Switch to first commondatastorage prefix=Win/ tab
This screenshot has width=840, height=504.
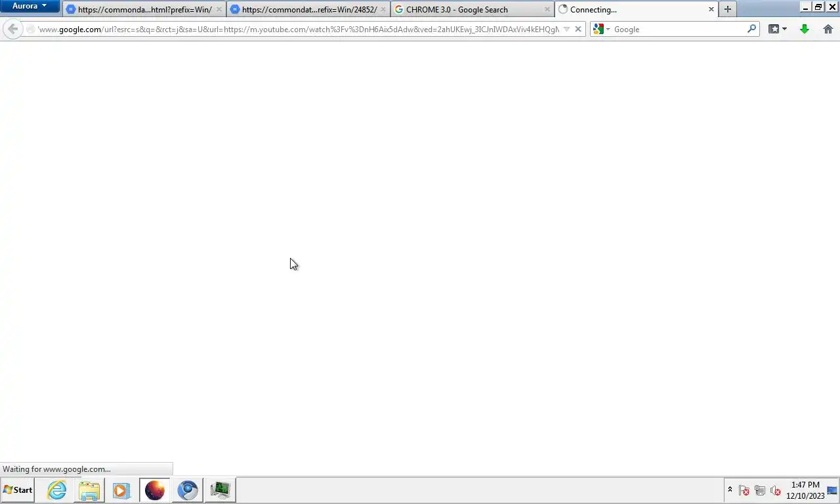click(x=144, y=9)
